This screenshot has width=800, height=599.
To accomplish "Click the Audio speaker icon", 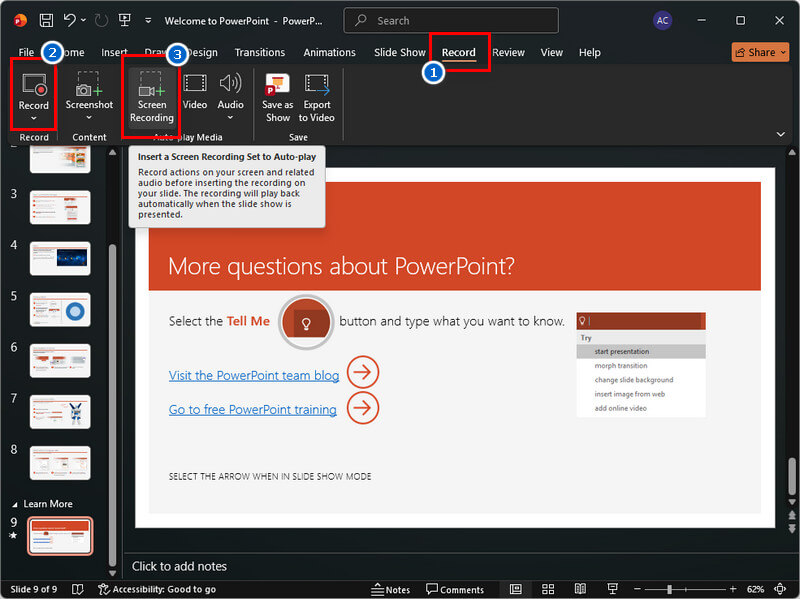I will coord(231,83).
